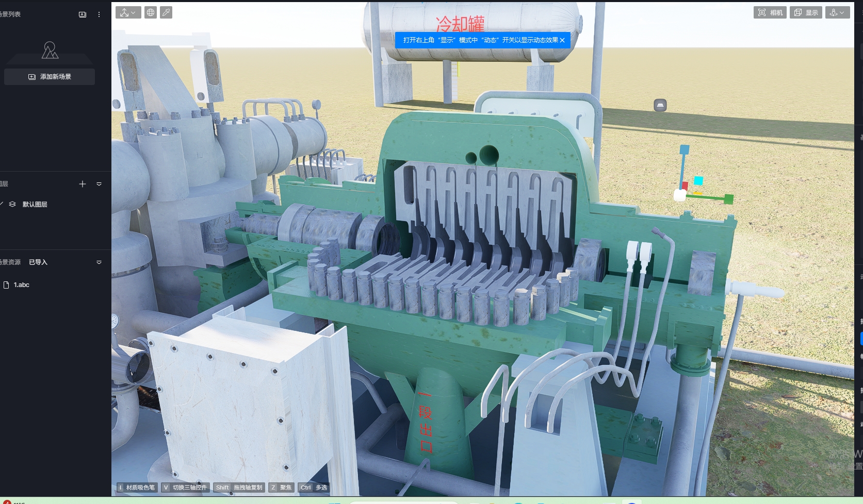Click the globe world-coordinate icon
The height and width of the screenshot is (504, 863).
(151, 12)
